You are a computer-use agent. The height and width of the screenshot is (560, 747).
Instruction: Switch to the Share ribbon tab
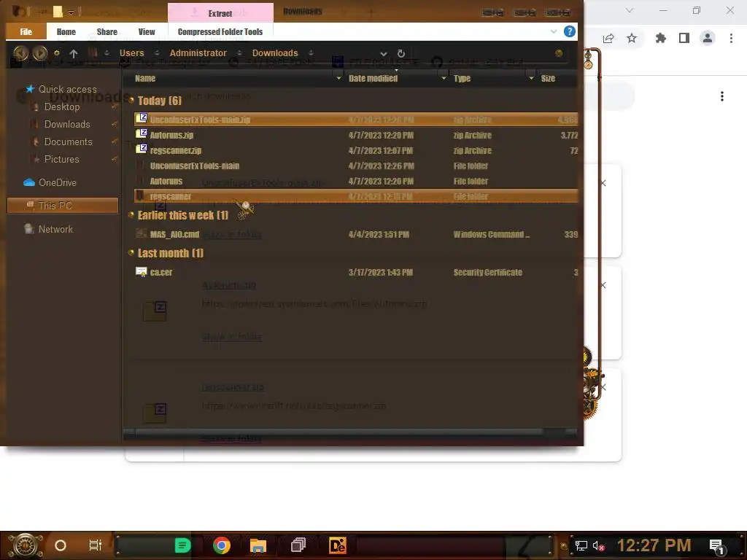[x=107, y=31]
